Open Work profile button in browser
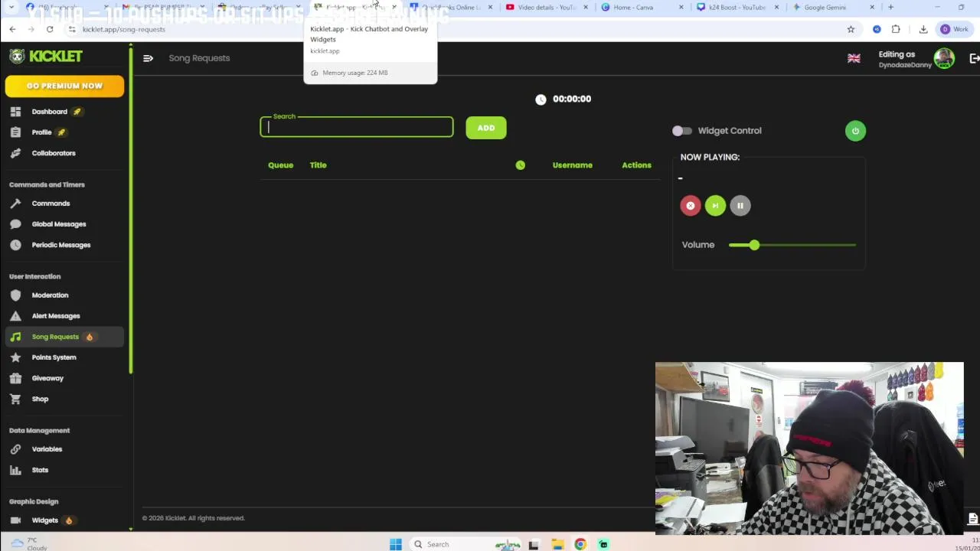980x551 pixels. click(955, 29)
